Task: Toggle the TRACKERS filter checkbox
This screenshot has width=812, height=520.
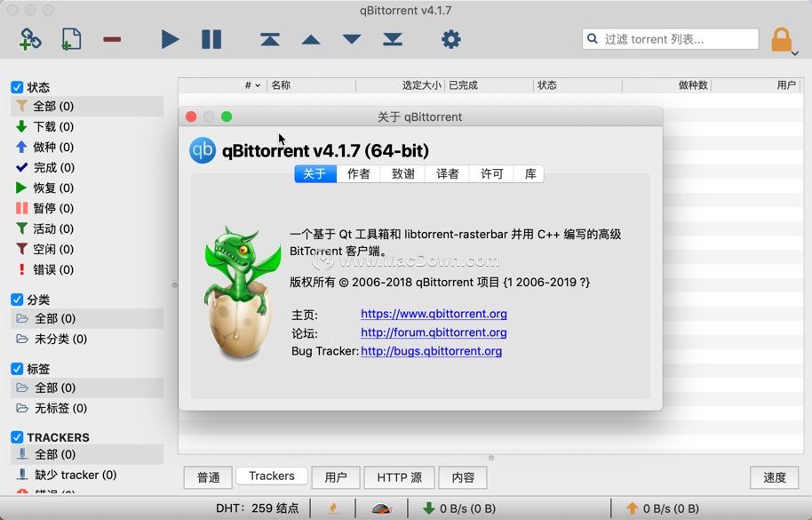Action: click(x=17, y=437)
